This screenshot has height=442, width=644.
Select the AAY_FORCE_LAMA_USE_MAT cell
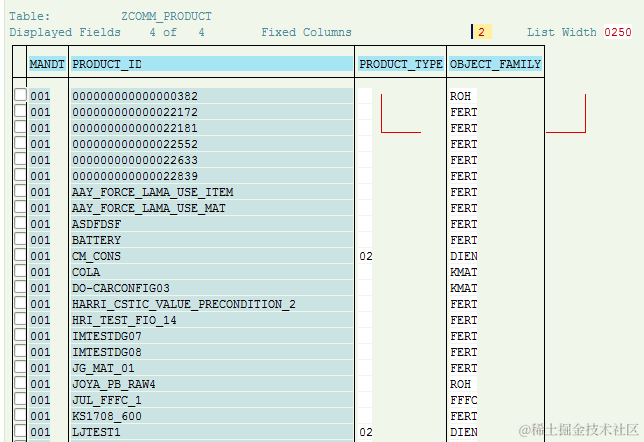tap(212, 208)
